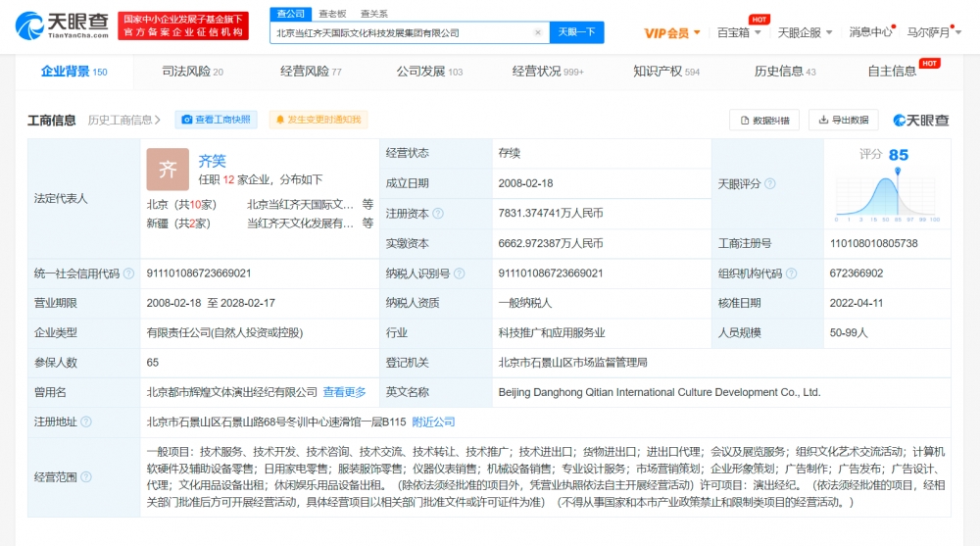Open legal representative 齐笑 profile link
980x546 pixels.
pos(212,161)
